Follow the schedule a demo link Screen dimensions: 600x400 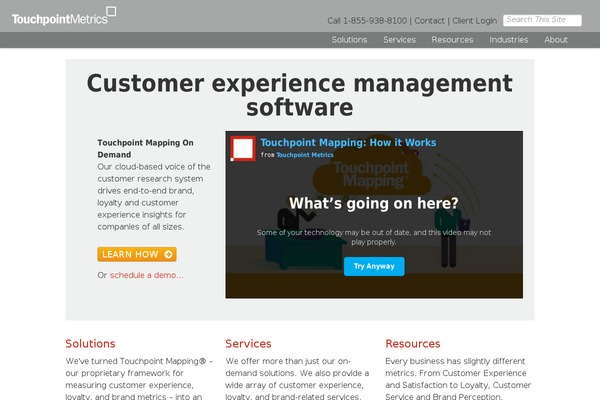click(147, 275)
